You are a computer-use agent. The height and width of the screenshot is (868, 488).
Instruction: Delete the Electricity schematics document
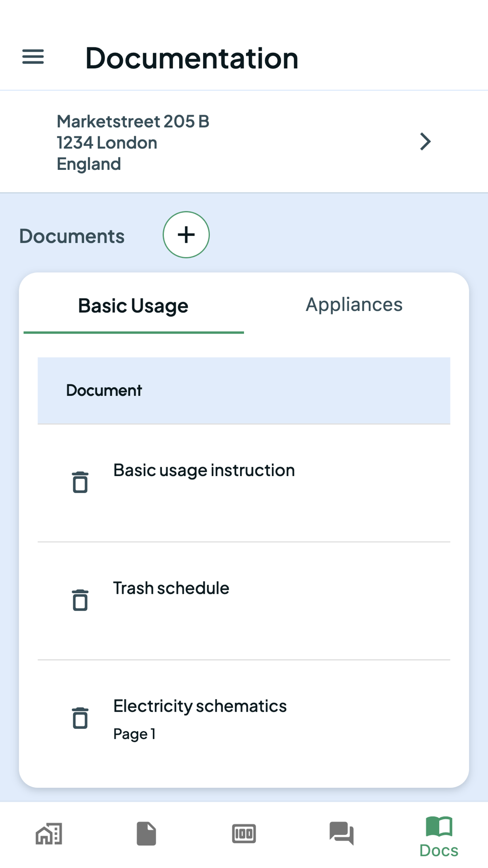[x=81, y=718]
